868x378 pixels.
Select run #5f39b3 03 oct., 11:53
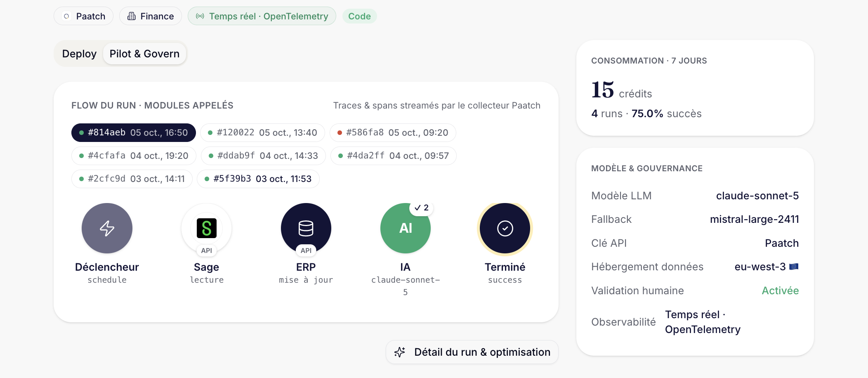click(258, 179)
